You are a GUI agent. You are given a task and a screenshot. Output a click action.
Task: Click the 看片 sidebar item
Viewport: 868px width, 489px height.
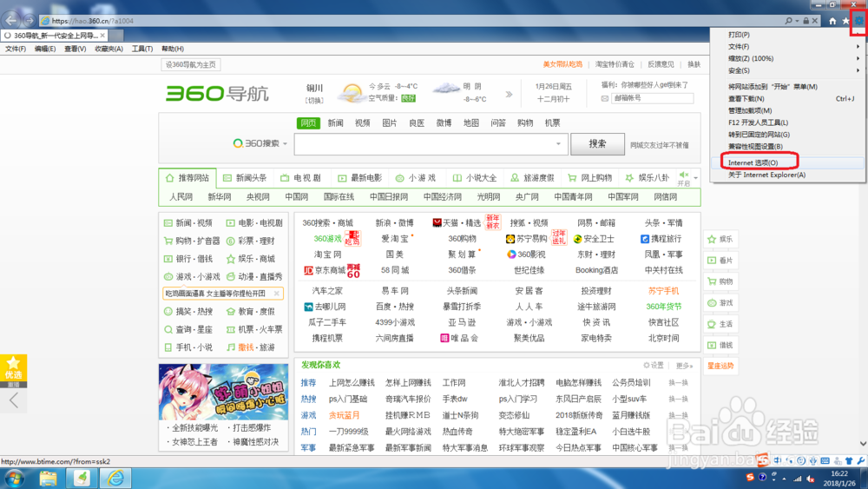[x=720, y=261]
